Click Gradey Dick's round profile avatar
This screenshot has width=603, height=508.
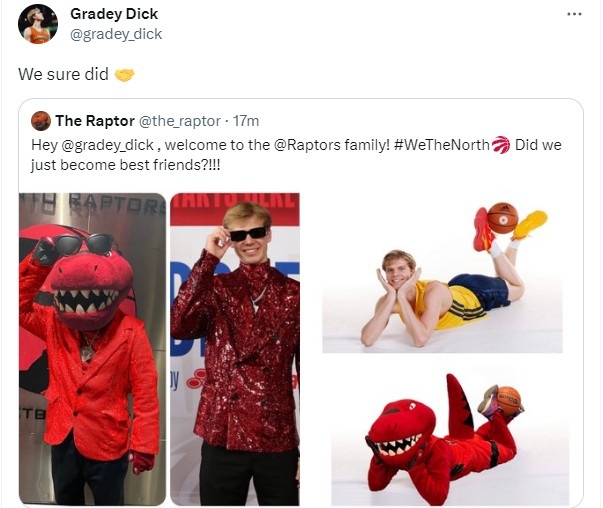point(38,25)
